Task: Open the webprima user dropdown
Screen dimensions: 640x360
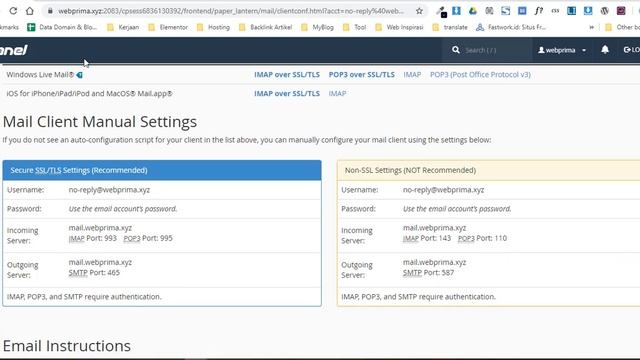Action: (562, 50)
